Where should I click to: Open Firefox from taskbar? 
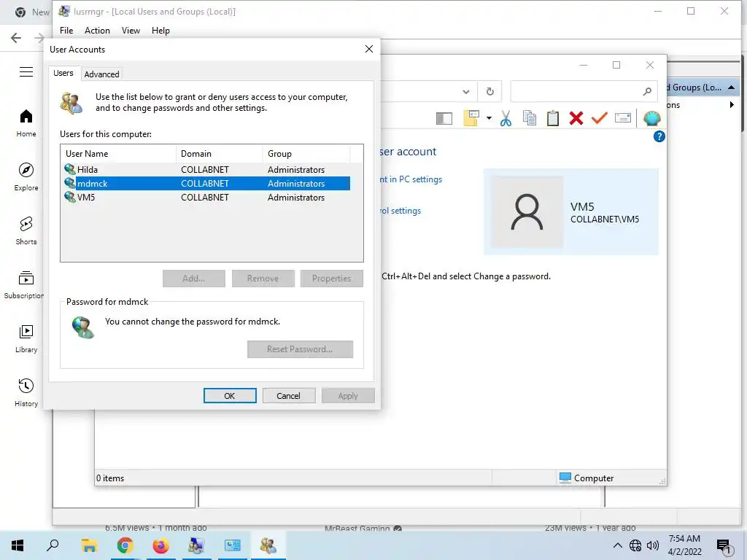(160, 545)
